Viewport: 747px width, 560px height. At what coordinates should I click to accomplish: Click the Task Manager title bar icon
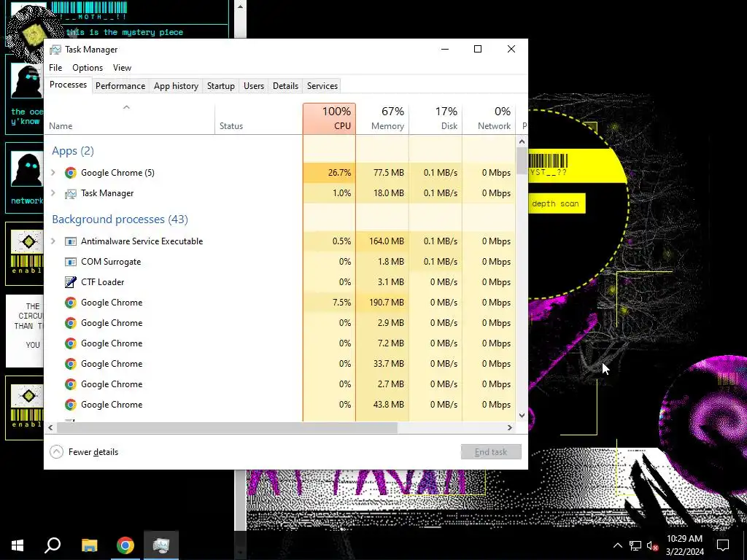(x=55, y=50)
